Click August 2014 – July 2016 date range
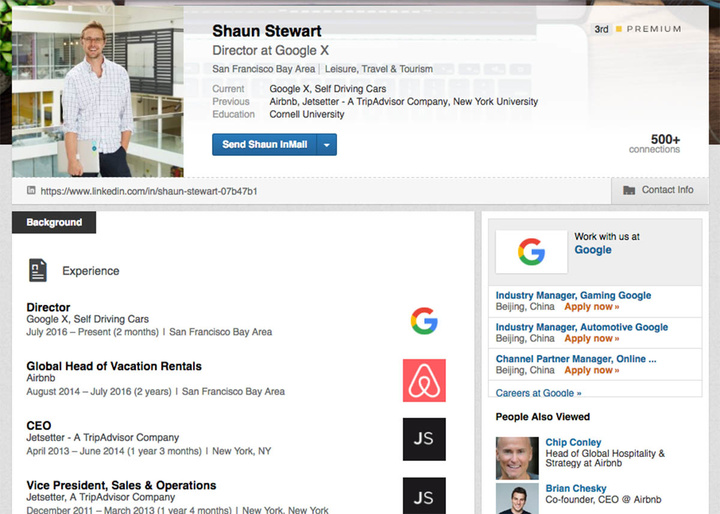This screenshot has width=720, height=514. (x=99, y=391)
